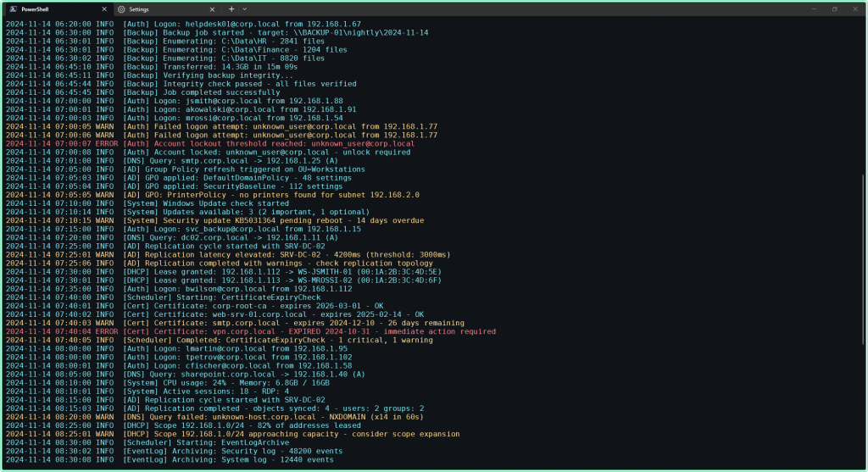Click the Starting CertificateExpiryCheck line

(x=164, y=297)
